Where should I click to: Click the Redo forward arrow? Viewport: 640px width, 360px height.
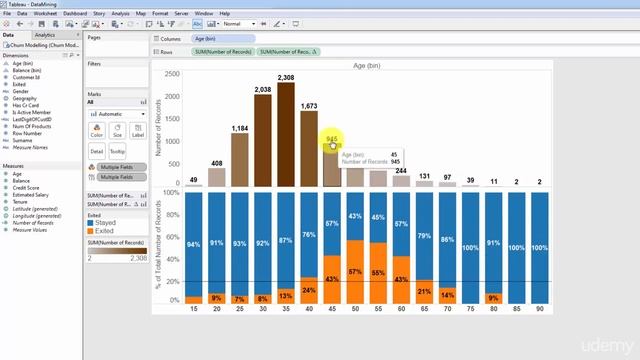(31, 24)
